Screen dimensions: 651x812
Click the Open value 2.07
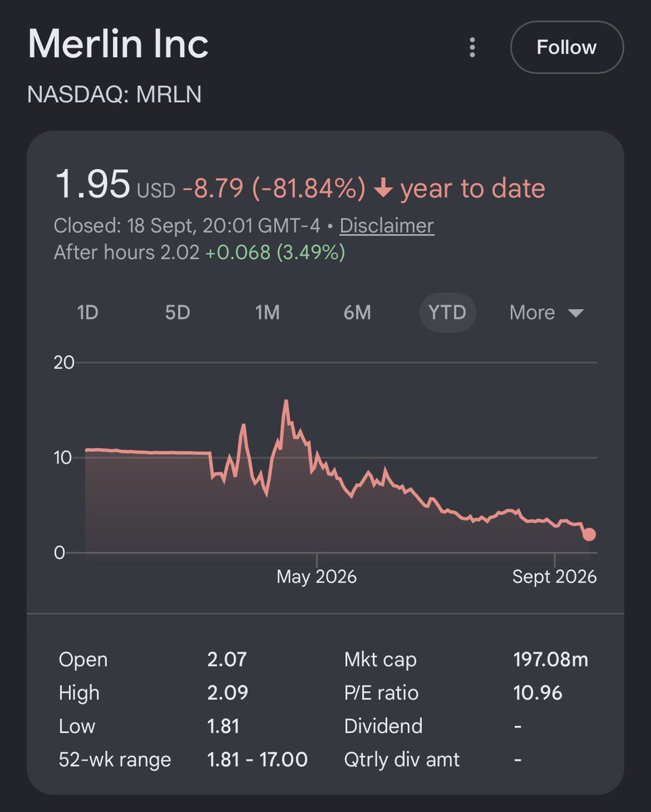pos(227,660)
